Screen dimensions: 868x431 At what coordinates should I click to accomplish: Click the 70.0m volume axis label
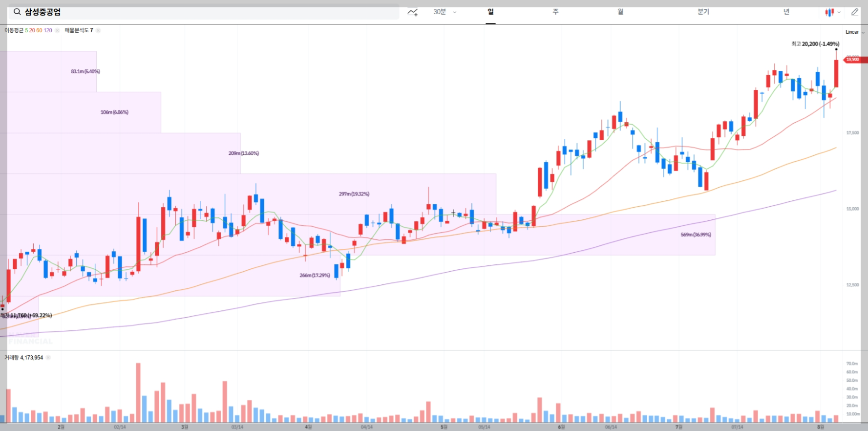coord(852,364)
